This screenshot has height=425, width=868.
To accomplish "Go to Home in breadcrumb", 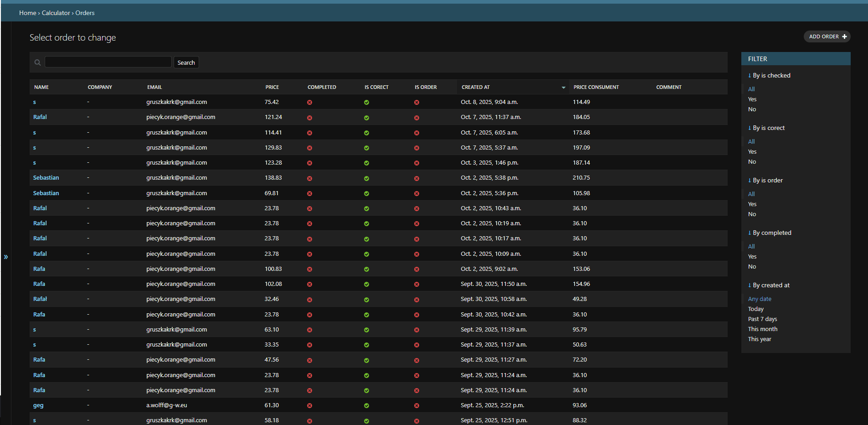I will coord(27,13).
